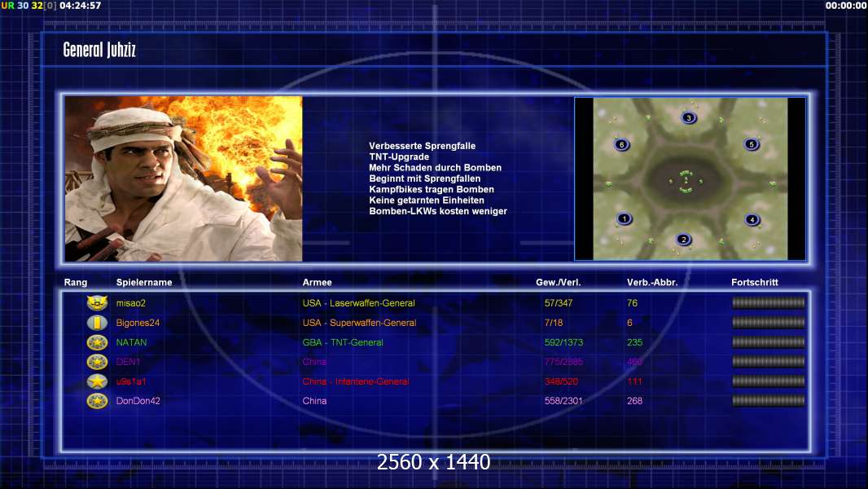Click player name misao2

pyautogui.click(x=130, y=303)
